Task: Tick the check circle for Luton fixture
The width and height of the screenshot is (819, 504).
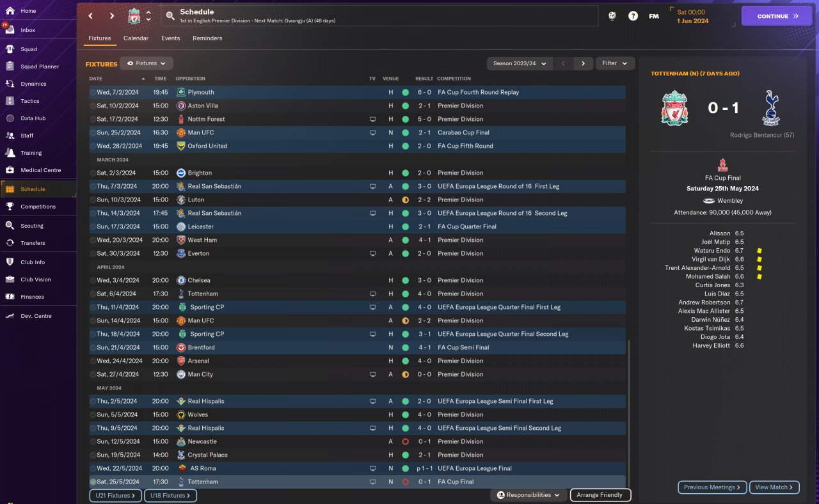Action: coord(93,200)
